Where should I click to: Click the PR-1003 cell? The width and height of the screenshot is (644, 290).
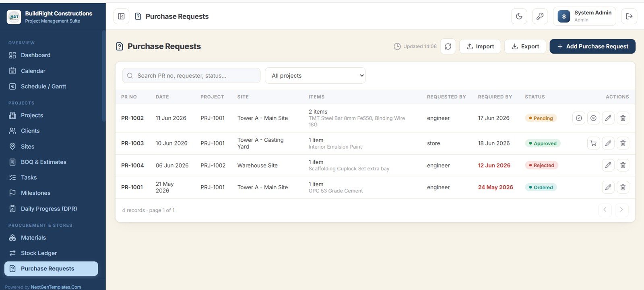tap(132, 143)
